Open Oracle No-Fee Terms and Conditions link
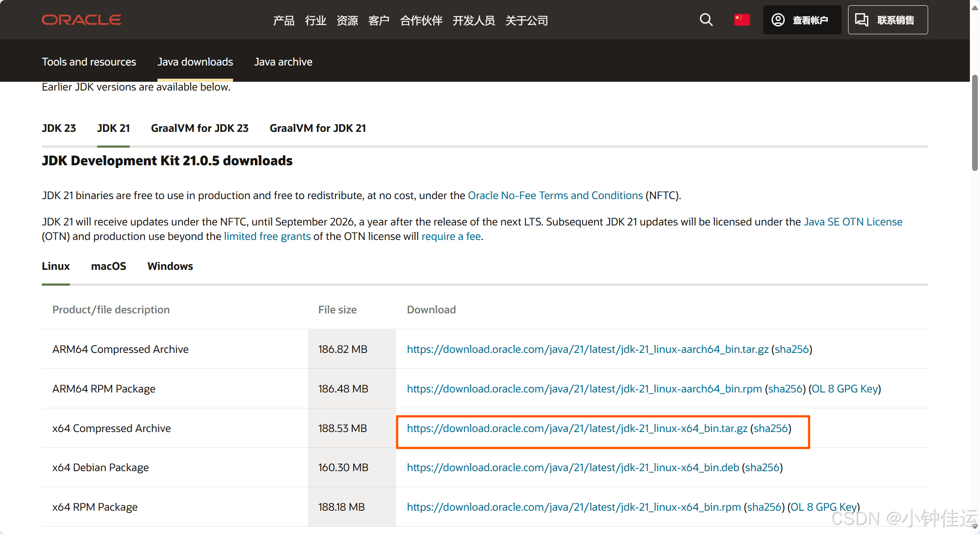Image resolution: width=980 pixels, height=534 pixels. tap(555, 195)
